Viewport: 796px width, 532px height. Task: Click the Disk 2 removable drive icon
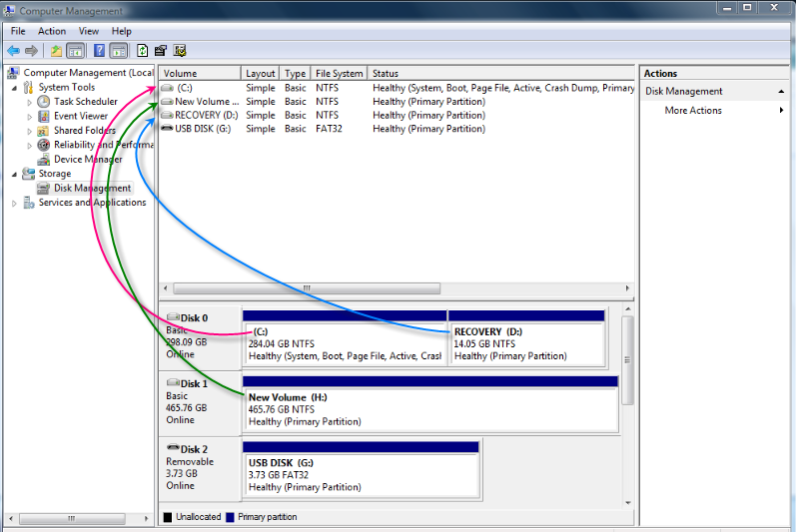tap(173, 448)
